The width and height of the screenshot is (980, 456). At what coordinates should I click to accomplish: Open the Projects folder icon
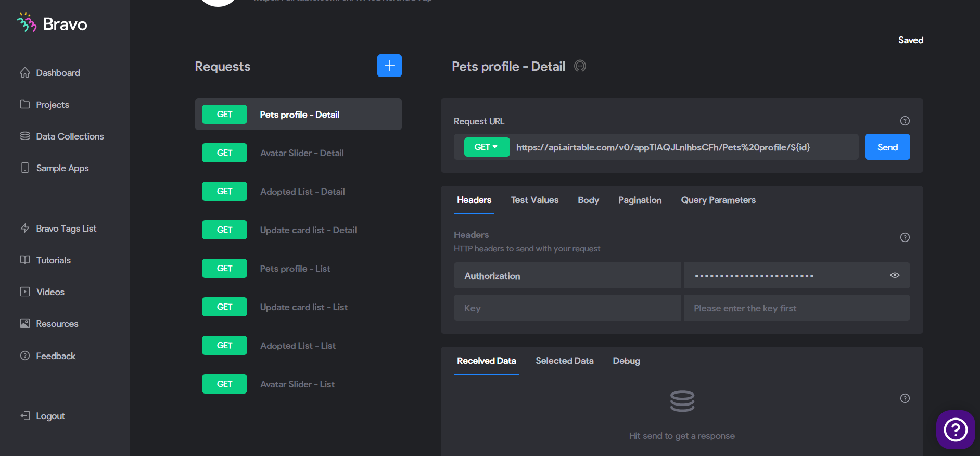(x=25, y=104)
